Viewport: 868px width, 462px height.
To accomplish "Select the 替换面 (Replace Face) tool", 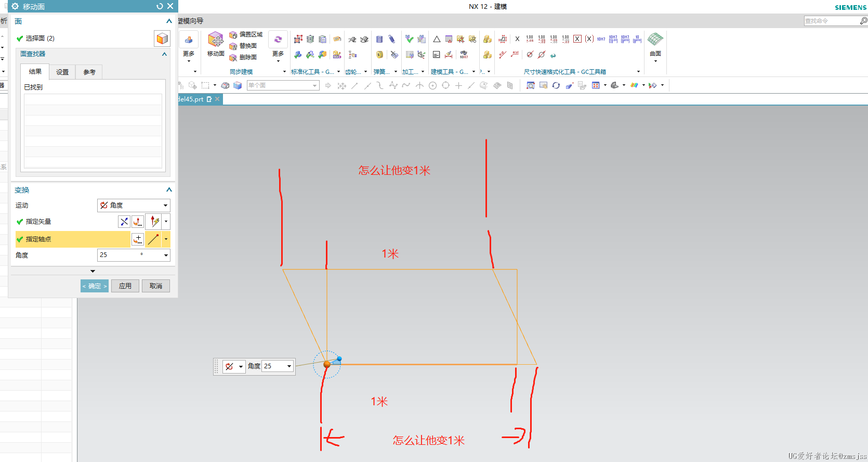I will pyautogui.click(x=243, y=46).
